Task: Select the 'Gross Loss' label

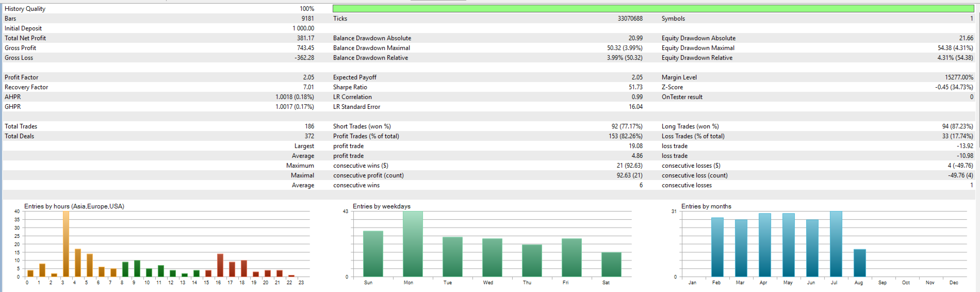Action: pos(19,58)
